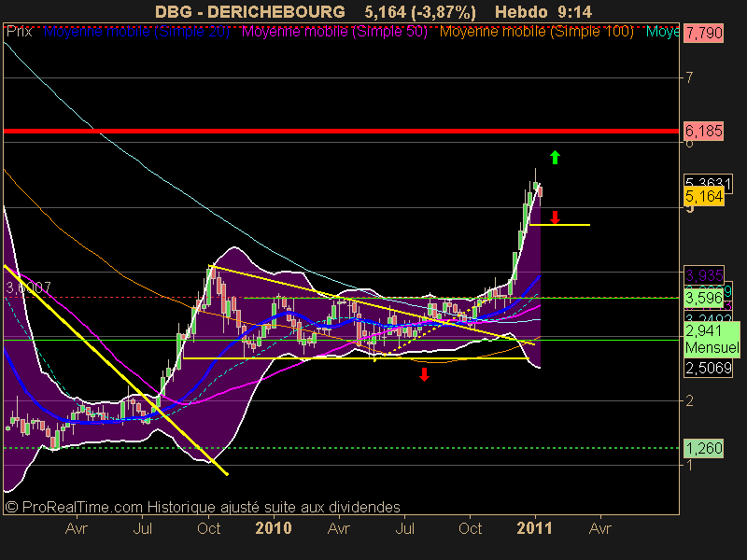Click the red down arrow under the yellow support line

(x=424, y=375)
